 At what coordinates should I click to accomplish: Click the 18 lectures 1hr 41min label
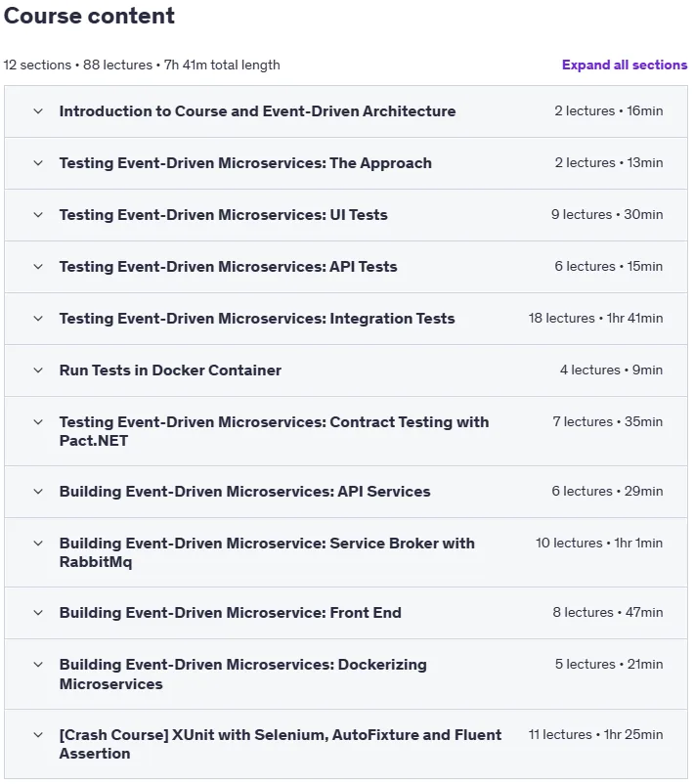click(x=595, y=318)
